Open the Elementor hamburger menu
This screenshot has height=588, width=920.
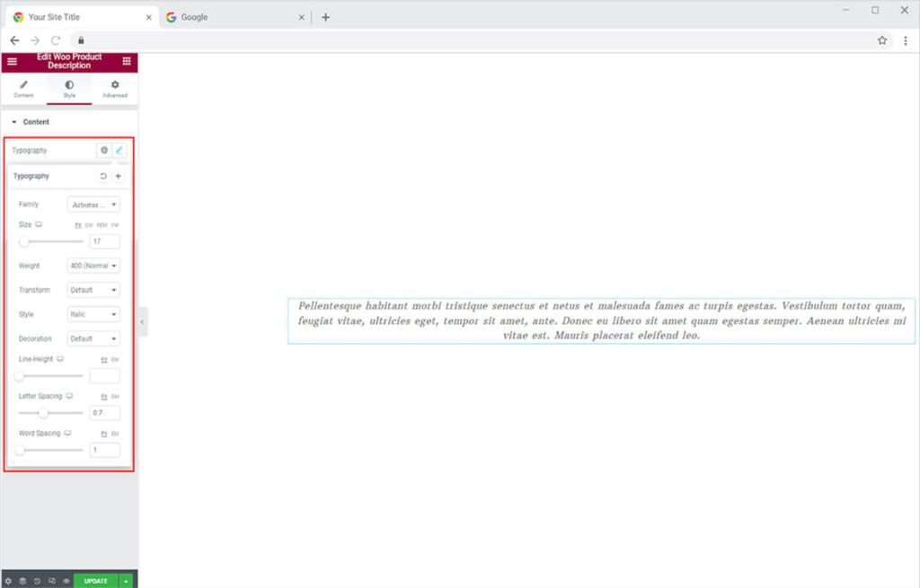tap(12, 61)
